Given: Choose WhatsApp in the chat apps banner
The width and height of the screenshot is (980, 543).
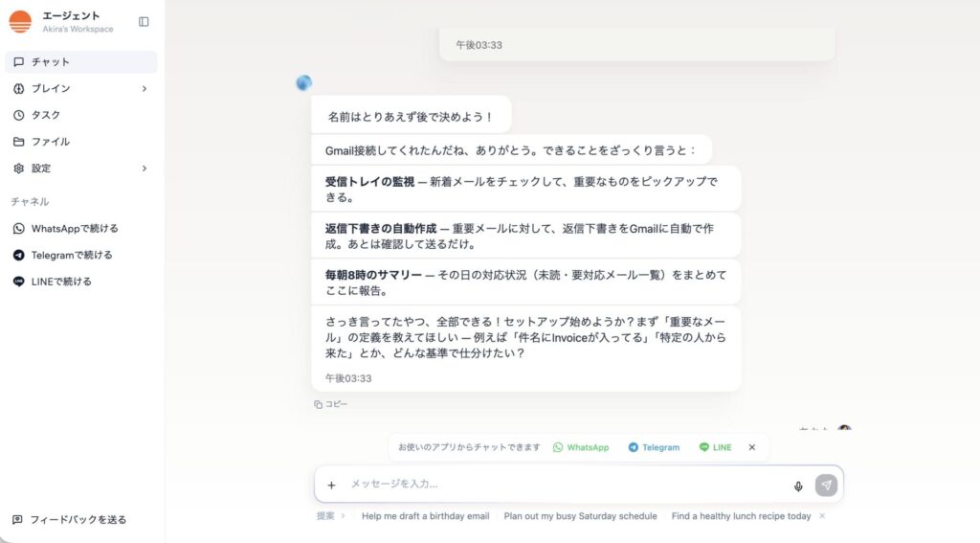Looking at the screenshot, I should coord(581,447).
